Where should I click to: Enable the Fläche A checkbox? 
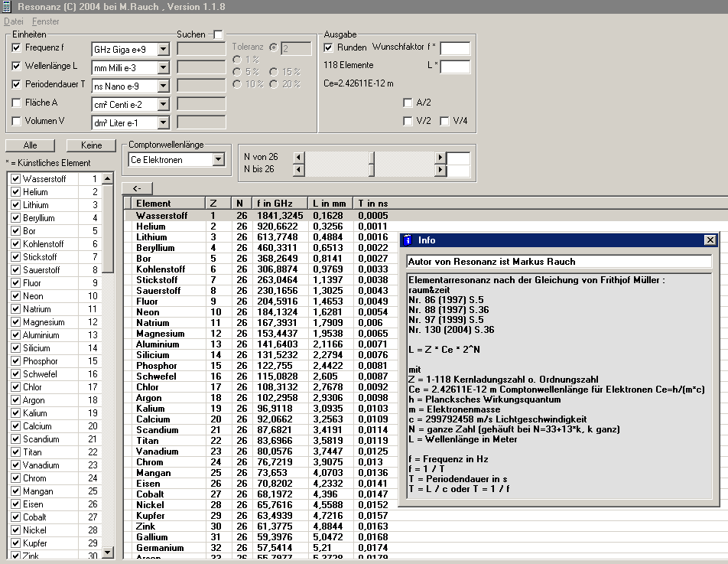[17, 103]
